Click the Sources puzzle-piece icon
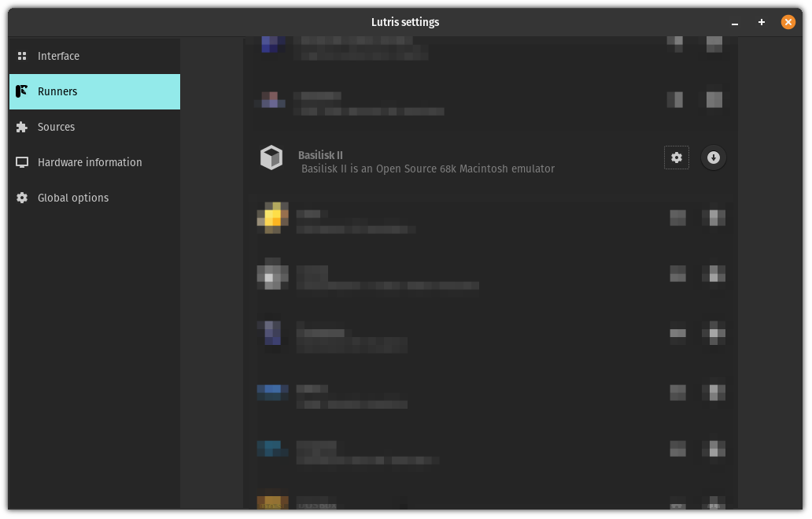Viewport: 812px width, 519px height. (x=22, y=127)
